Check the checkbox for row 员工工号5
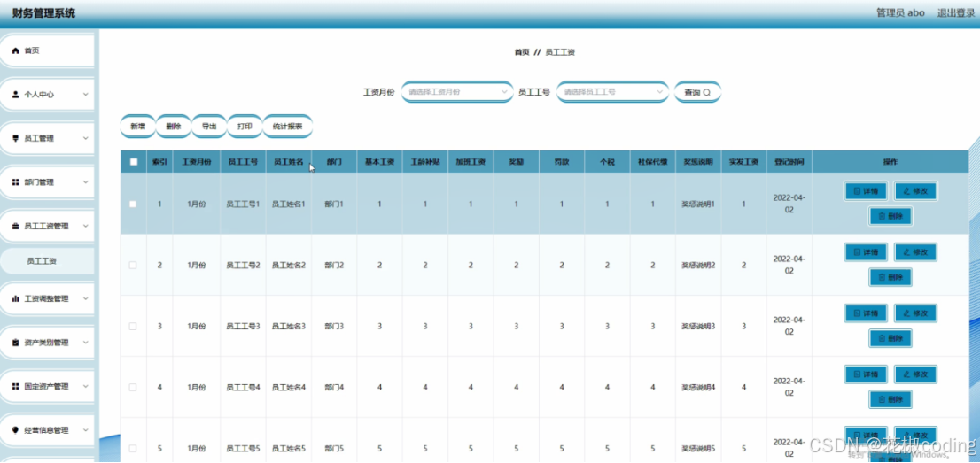 (133, 448)
